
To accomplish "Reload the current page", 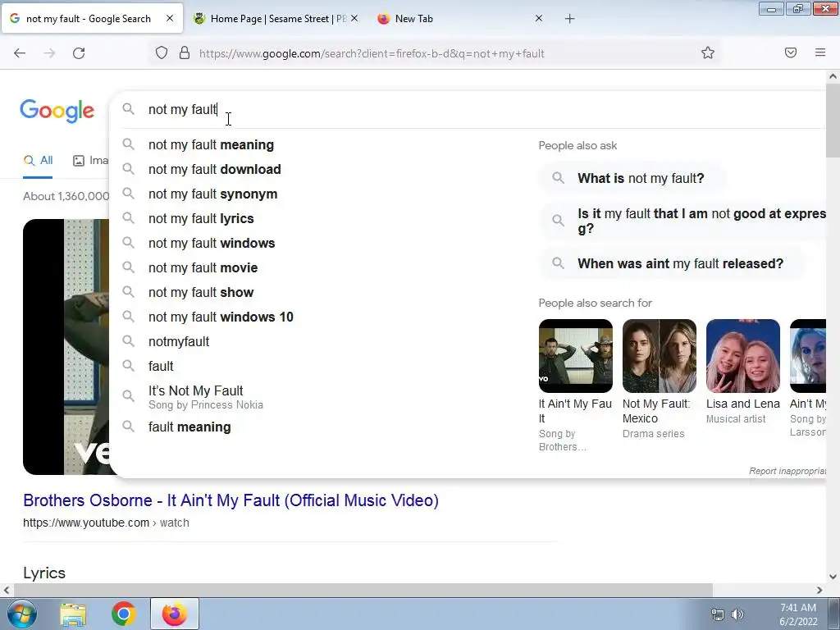I will click(79, 53).
